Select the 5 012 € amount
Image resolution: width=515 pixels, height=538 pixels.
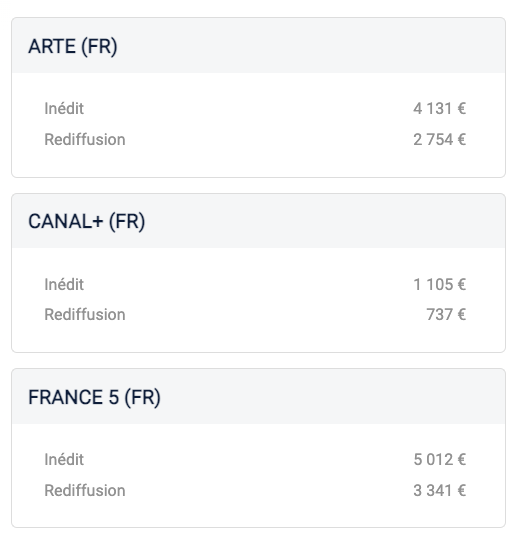440,459
